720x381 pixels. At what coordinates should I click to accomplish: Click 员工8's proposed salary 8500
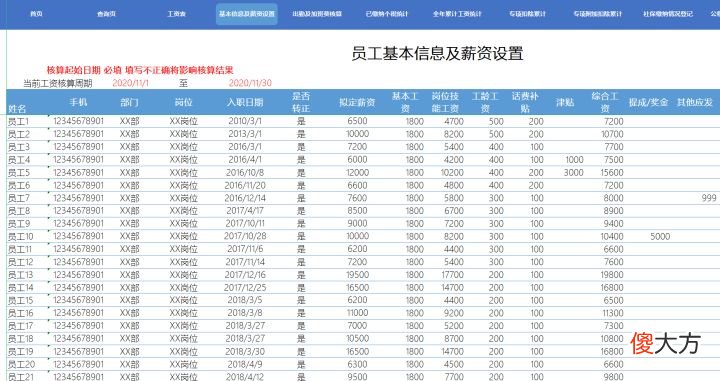tap(357, 211)
